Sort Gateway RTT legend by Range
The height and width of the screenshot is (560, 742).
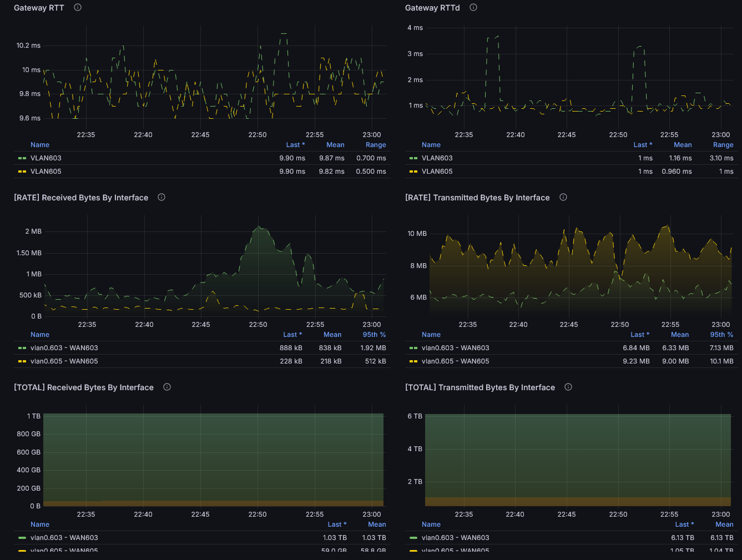coord(376,145)
